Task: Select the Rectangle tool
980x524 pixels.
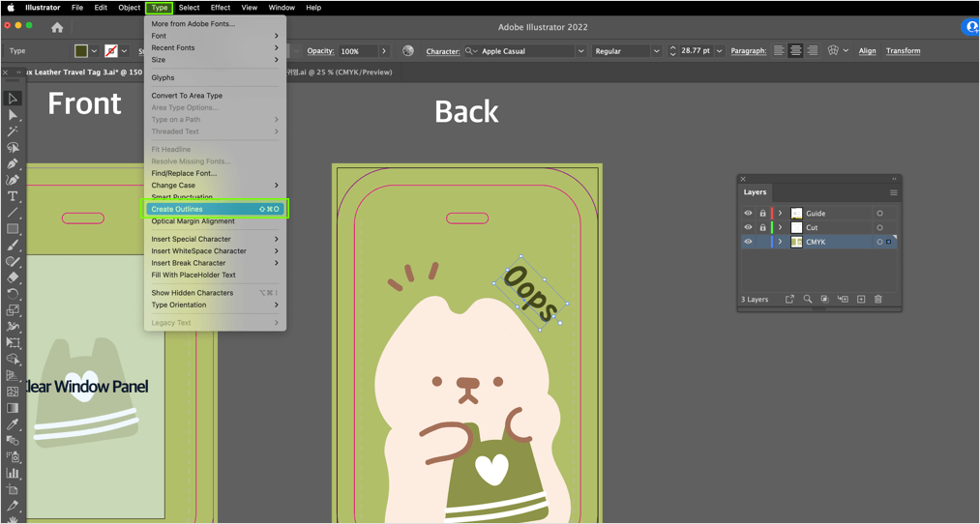Action: coord(13,228)
